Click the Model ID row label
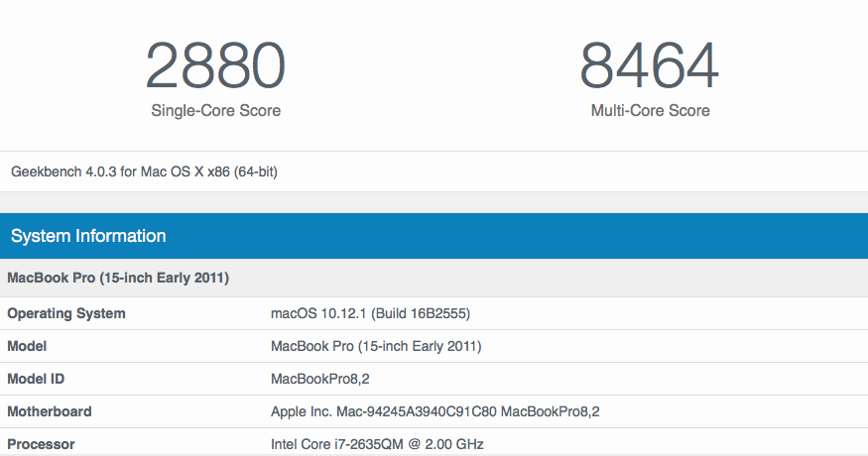868x456 pixels. click(x=36, y=379)
